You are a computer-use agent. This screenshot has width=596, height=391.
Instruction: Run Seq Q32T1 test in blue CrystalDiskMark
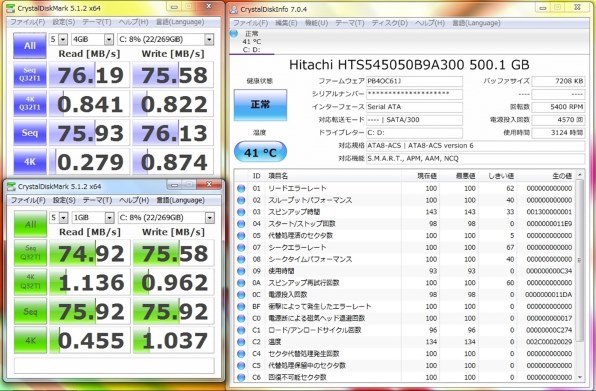[x=30, y=74]
